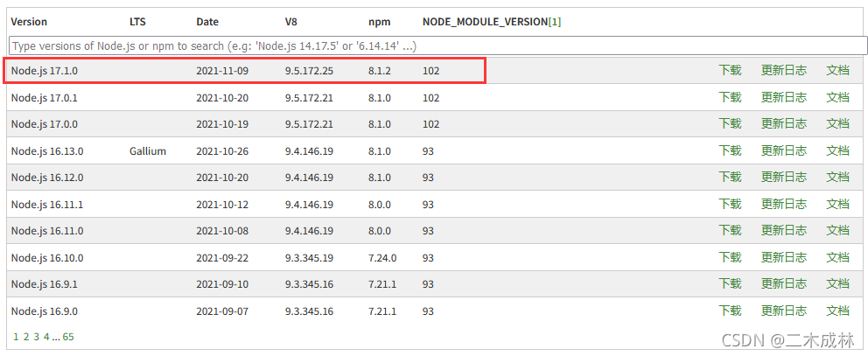Open documentation for Node.js 16.9.0
868x356 pixels.
pyautogui.click(x=837, y=311)
